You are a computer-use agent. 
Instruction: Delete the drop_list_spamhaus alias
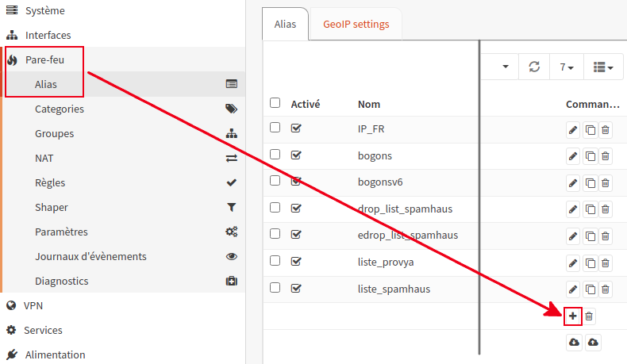tap(606, 209)
